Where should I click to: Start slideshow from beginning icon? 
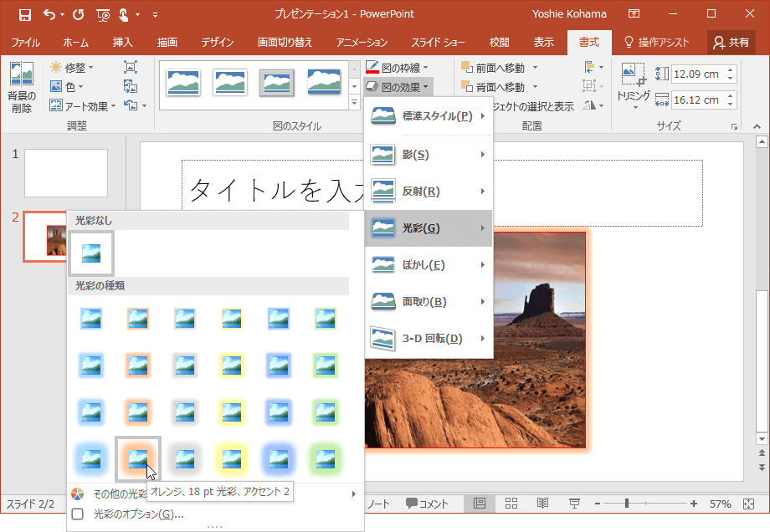pos(103,15)
